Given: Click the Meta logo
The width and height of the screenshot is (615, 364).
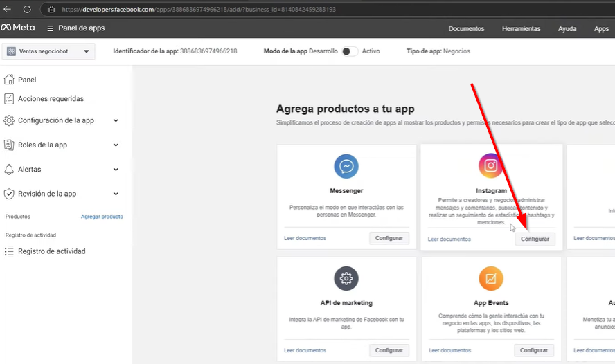Looking at the screenshot, I should [17, 28].
